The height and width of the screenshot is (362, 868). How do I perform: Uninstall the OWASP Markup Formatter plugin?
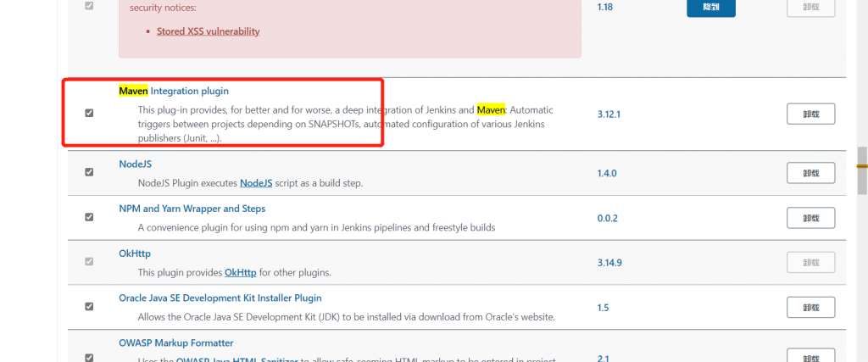pyautogui.click(x=810, y=356)
